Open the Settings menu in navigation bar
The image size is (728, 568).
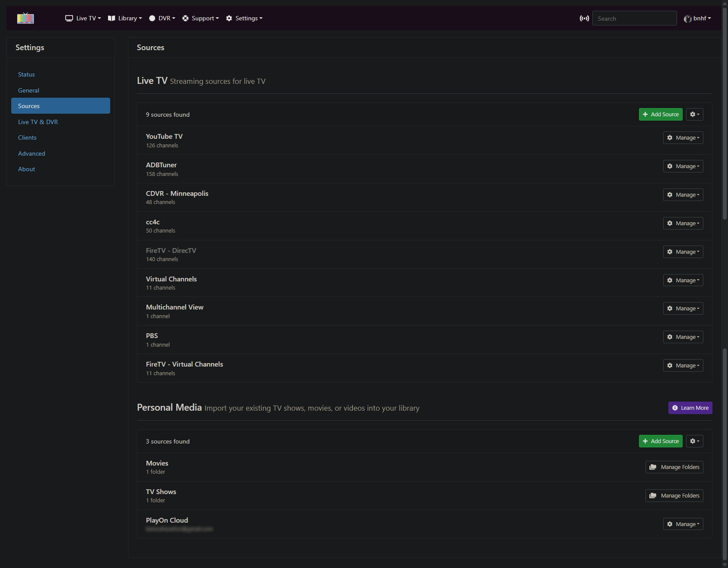(244, 18)
